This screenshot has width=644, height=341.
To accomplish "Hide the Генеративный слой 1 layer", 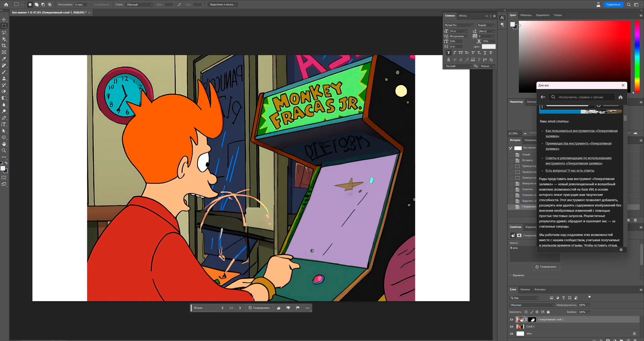I will pyautogui.click(x=512, y=320).
